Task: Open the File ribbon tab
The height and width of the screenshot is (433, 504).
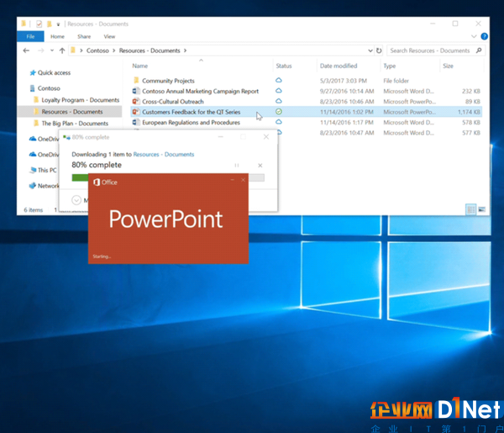Action: 30,36
